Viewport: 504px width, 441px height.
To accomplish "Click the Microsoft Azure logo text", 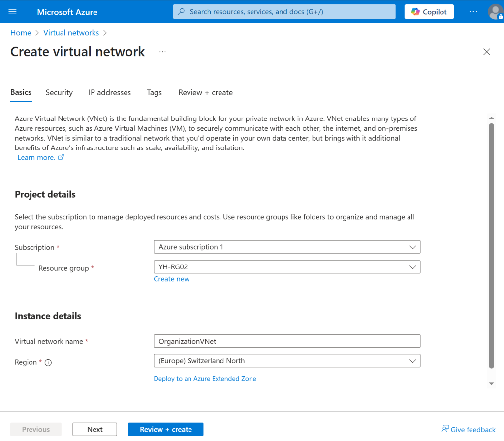I will click(67, 12).
